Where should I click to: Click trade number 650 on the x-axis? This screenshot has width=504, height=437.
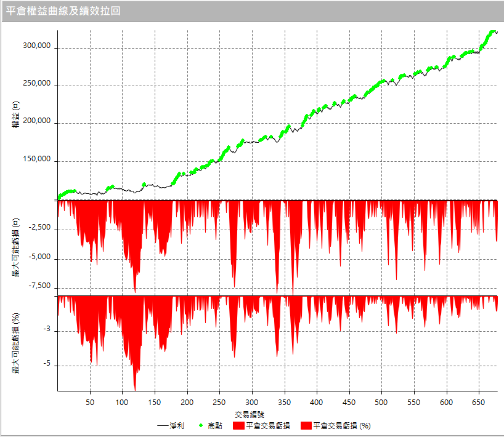(x=478, y=403)
